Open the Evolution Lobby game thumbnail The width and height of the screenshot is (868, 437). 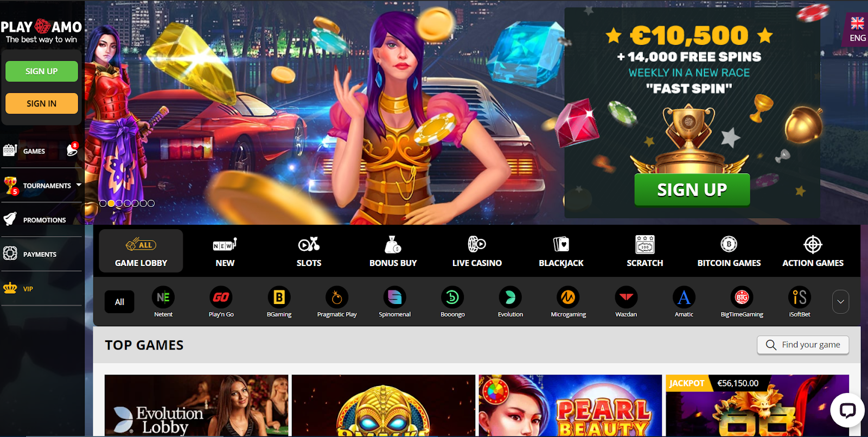(x=196, y=405)
